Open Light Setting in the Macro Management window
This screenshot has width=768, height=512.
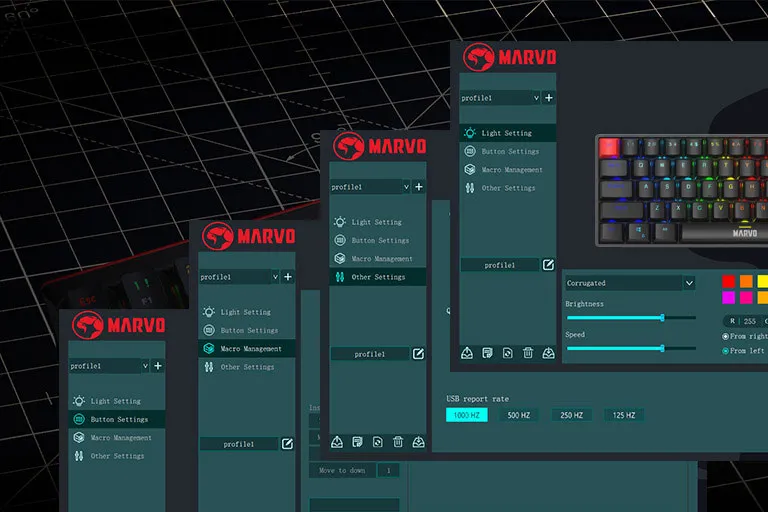247,312
